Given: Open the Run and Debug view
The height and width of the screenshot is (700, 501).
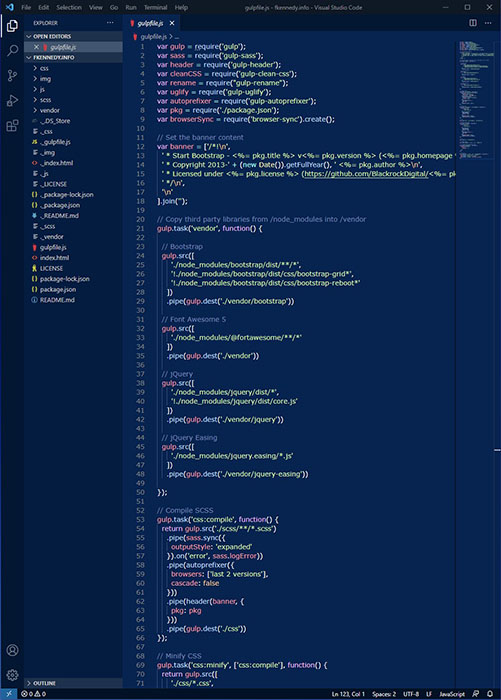Looking at the screenshot, I should (12, 100).
